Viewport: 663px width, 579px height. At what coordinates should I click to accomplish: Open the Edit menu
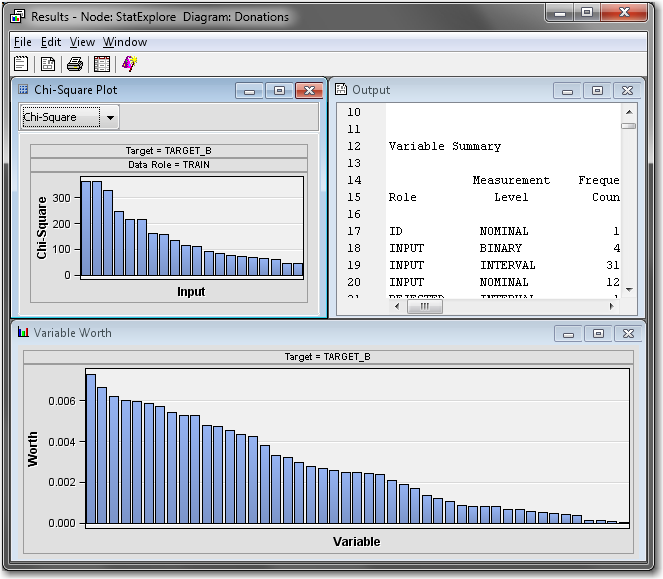(51, 42)
